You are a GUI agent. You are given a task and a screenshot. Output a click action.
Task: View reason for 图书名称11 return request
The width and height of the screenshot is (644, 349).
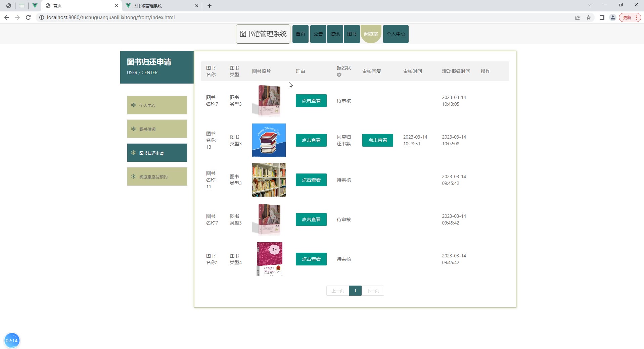tap(311, 180)
